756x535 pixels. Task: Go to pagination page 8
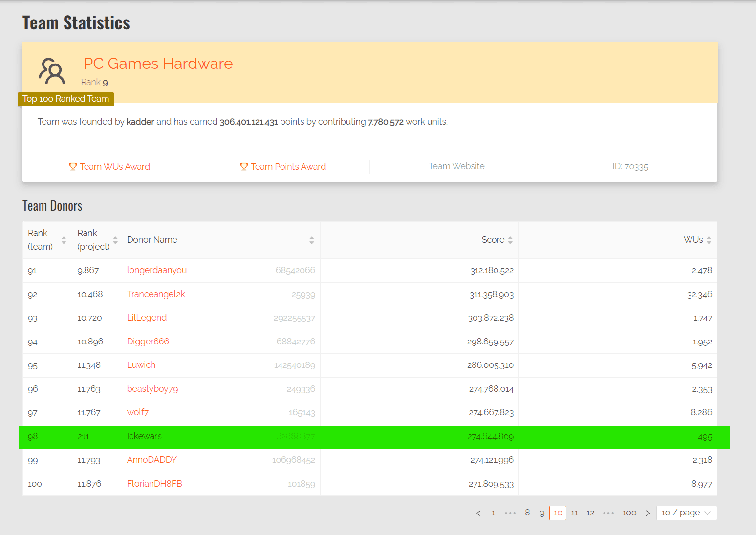527,513
